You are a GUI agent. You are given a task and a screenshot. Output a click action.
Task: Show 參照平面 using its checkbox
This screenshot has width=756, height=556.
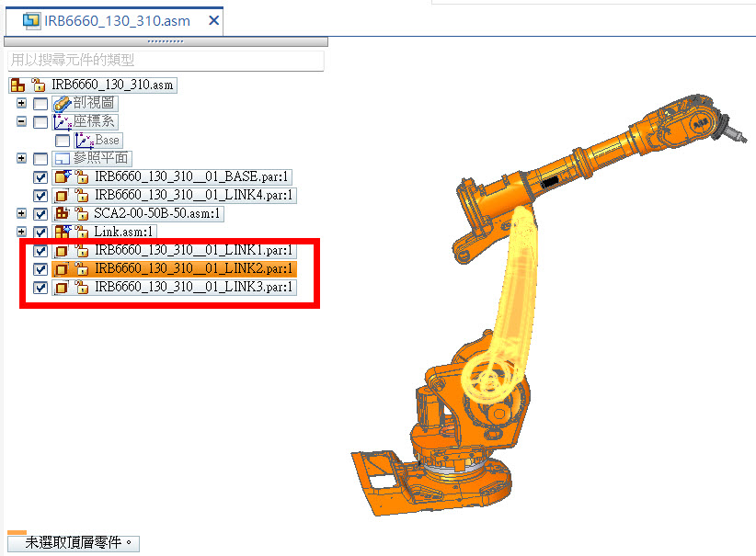coord(40,158)
